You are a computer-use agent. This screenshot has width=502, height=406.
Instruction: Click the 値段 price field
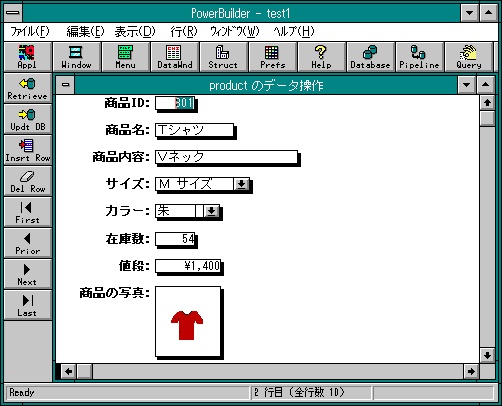pos(188,266)
